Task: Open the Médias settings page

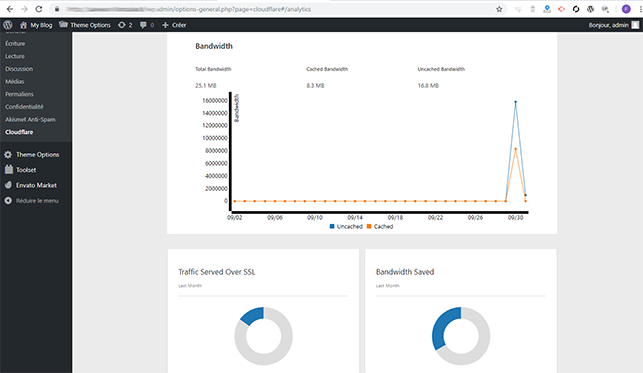Action: pyautogui.click(x=15, y=82)
